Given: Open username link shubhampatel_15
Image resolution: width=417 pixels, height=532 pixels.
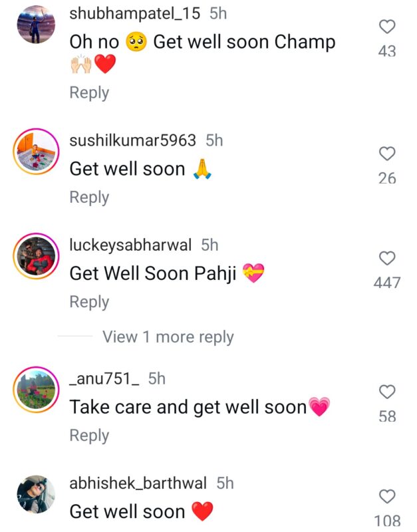Looking at the screenshot, I should [135, 13].
